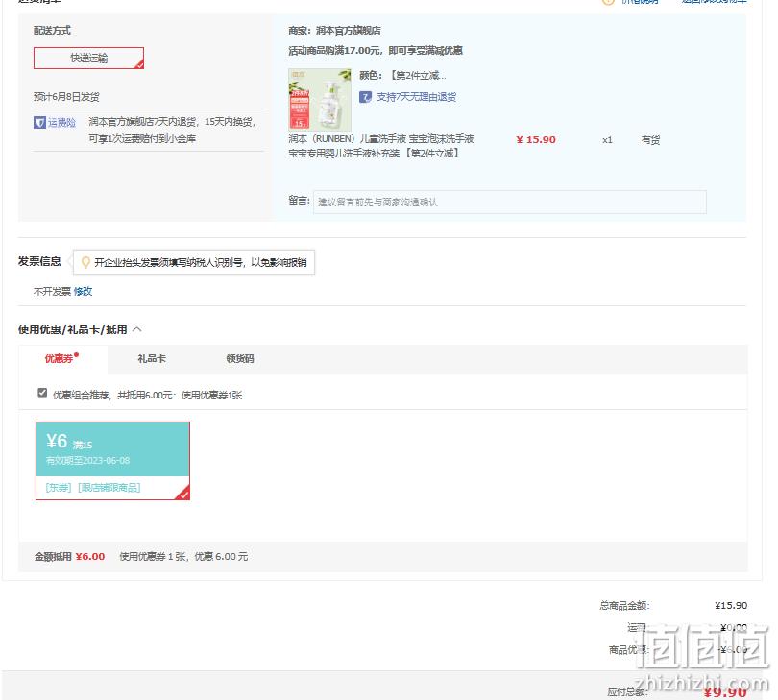This screenshot has height=700, width=778.
Task: Open the 运费险 link
Action: (61, 122)
